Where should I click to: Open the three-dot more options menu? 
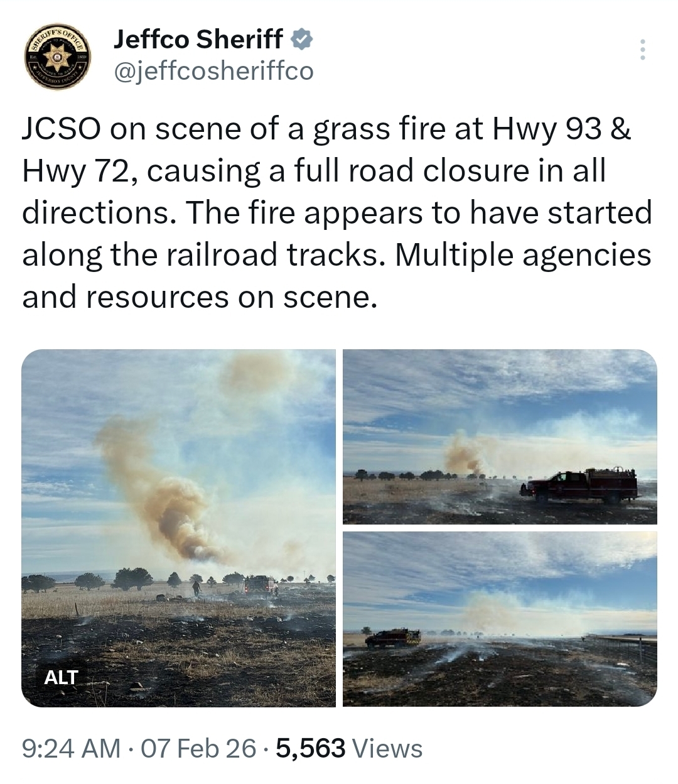click(x=642, y=50)
